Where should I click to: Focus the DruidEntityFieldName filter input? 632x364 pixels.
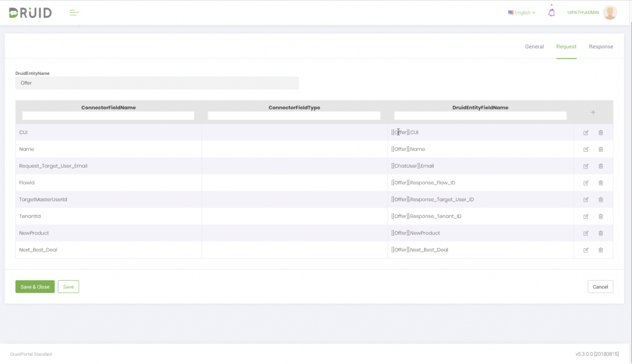click(480, 116)
